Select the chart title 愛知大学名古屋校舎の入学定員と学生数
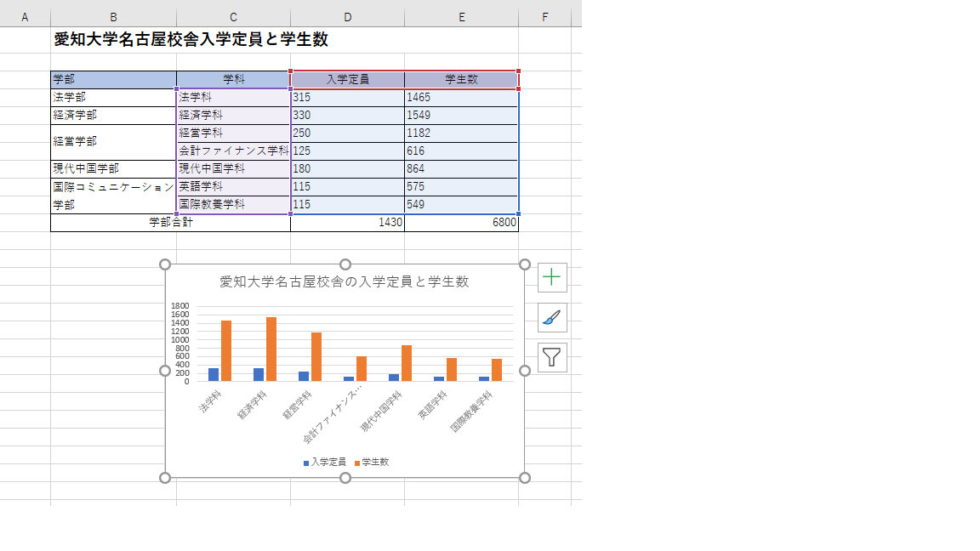980x551 pixels. tap(345, 281)
